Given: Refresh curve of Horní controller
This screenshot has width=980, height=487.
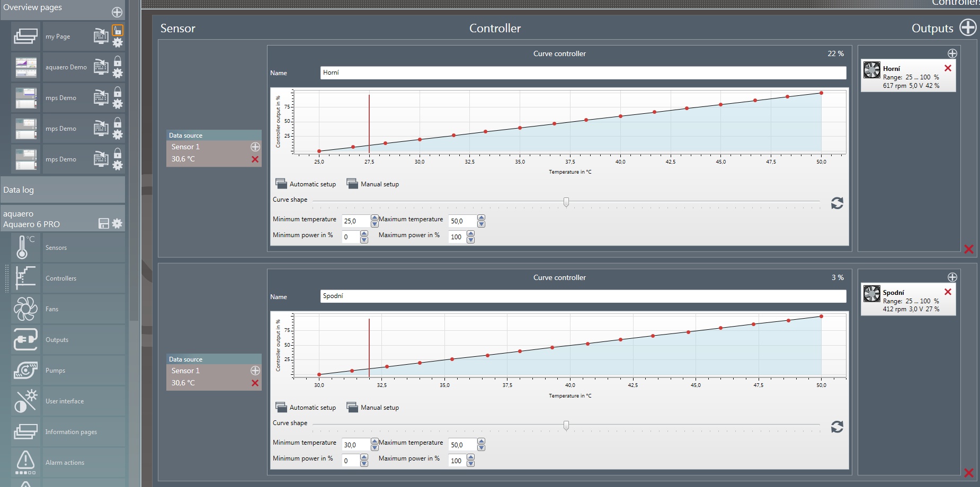Looking at the screenshot, I should coord(837,203).
